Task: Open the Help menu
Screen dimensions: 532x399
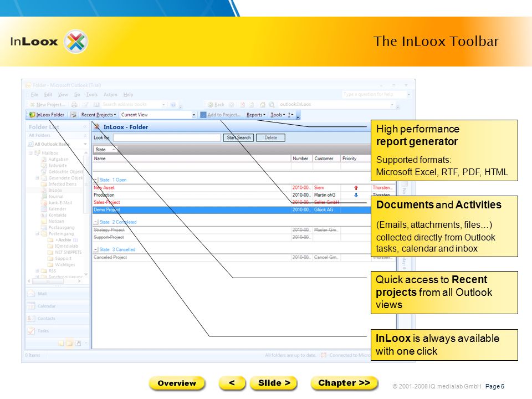Action: [x=128, y=95]
